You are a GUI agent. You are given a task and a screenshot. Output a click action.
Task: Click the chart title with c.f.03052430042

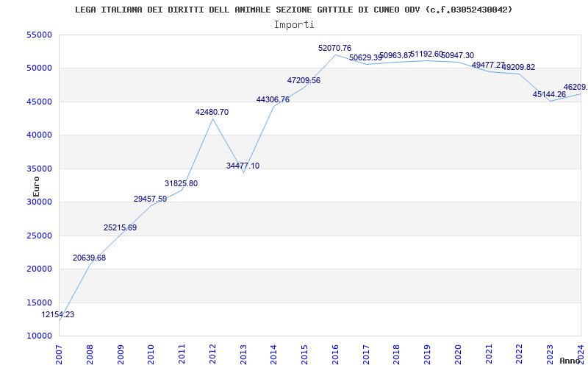[294, 10]
